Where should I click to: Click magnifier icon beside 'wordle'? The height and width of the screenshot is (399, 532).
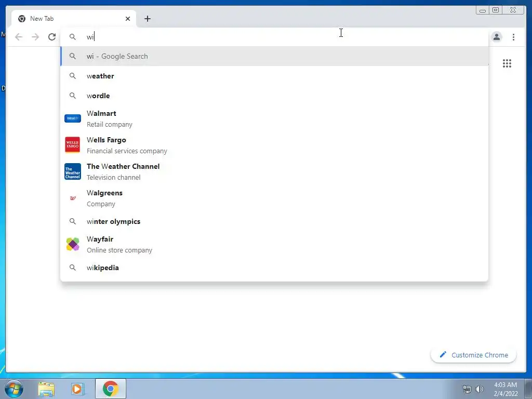(73, 96)
